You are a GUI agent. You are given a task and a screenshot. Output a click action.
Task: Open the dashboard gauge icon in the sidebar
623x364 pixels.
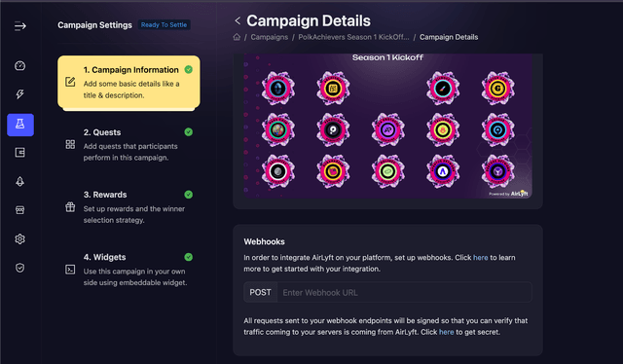19,65
